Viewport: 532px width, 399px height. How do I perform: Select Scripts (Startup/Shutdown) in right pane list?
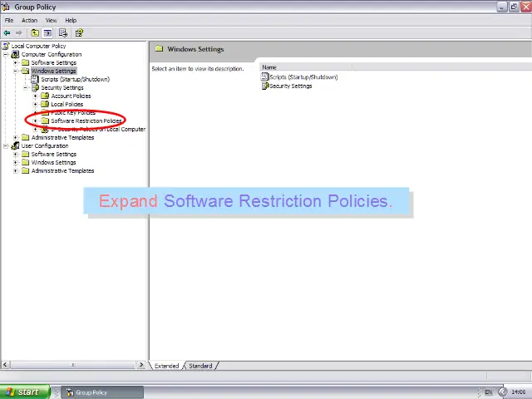pos(303,77)
